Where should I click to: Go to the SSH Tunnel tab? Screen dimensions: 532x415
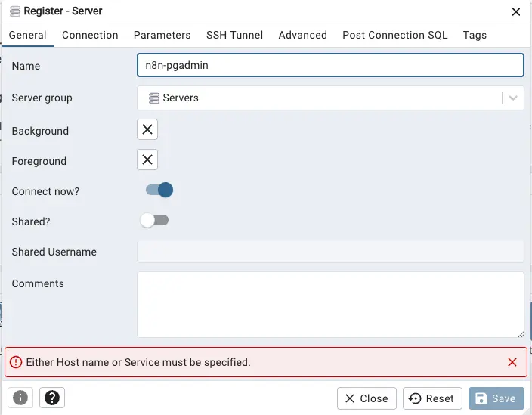coord(234,35)
